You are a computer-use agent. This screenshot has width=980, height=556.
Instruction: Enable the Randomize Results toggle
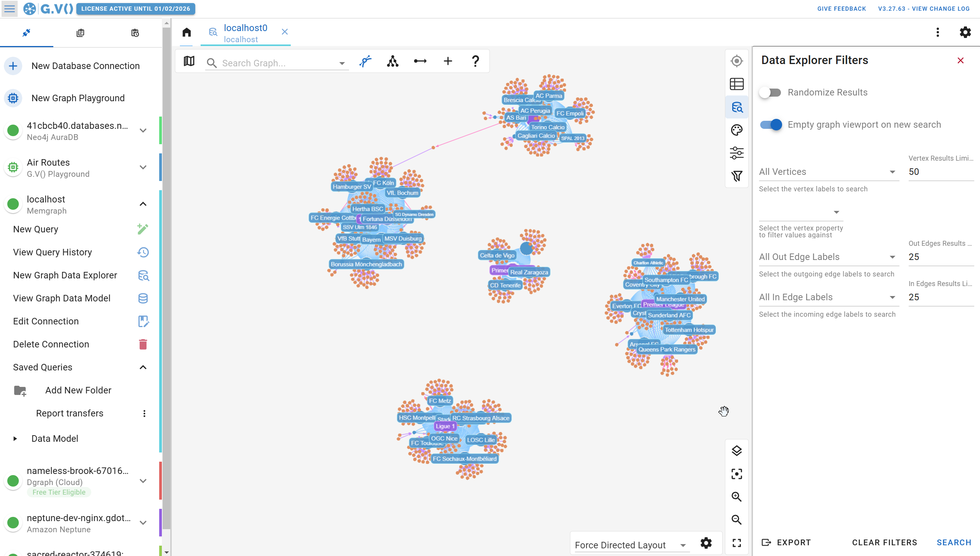770,92
